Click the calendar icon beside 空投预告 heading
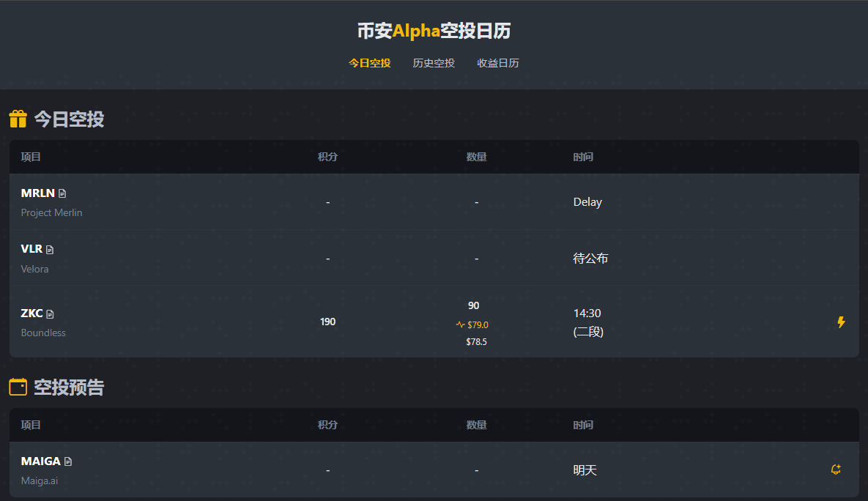Image resolution: width=868 pixels, height=501 pixels. [x=18, y=387]
